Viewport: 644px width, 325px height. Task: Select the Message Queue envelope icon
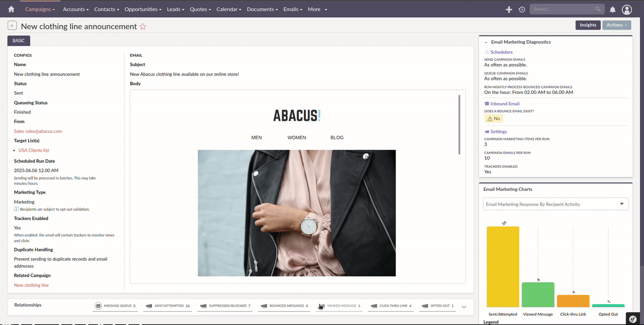[x=98, y=306]
